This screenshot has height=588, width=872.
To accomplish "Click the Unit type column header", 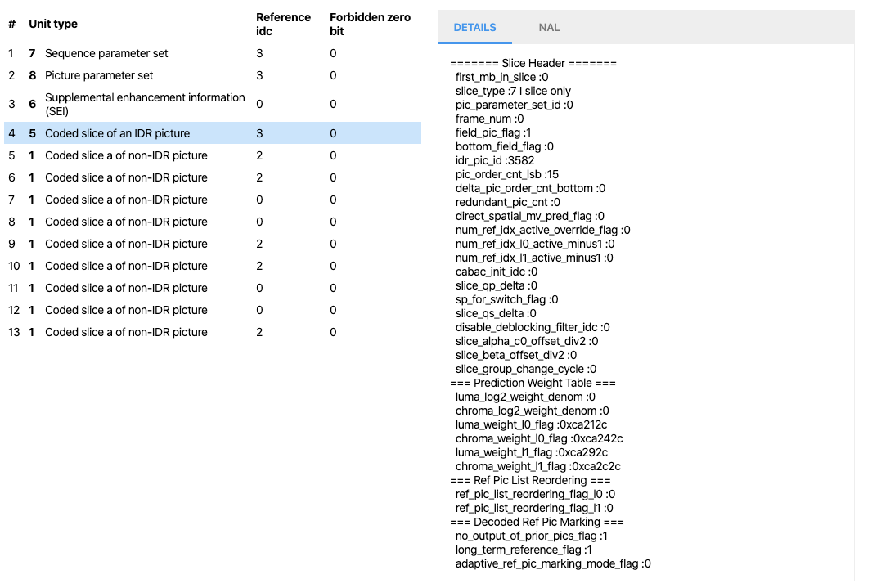I will click(x=52, y=24).
